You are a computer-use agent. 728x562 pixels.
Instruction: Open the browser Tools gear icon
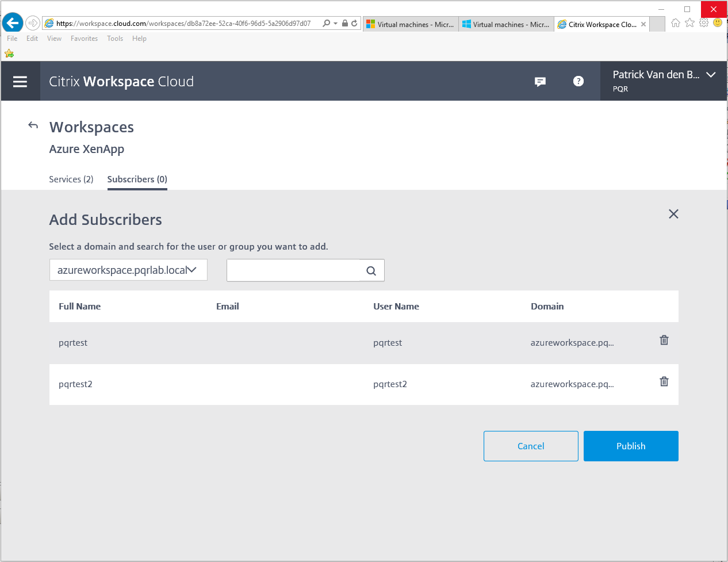tap(704, 23)
